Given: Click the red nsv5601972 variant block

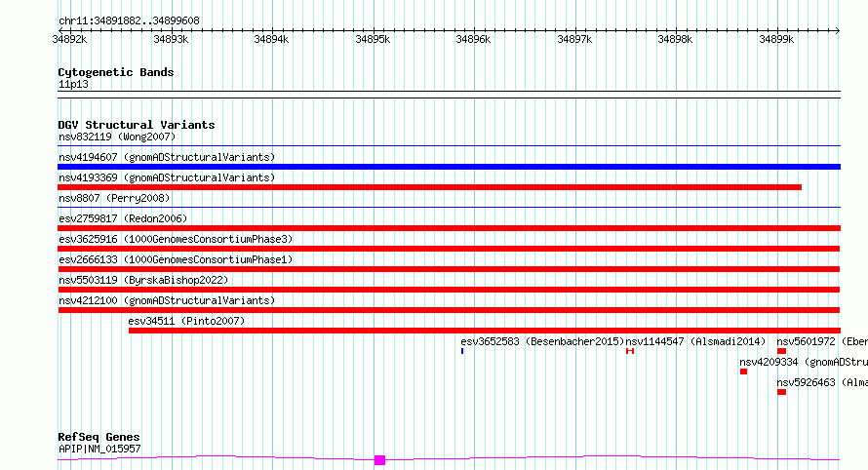Looking at the screenshot, I should [781, 351].
